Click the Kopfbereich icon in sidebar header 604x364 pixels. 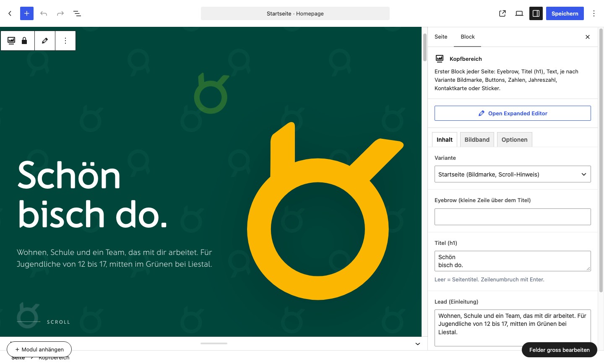pyautogui.click(x=440, y=59)
